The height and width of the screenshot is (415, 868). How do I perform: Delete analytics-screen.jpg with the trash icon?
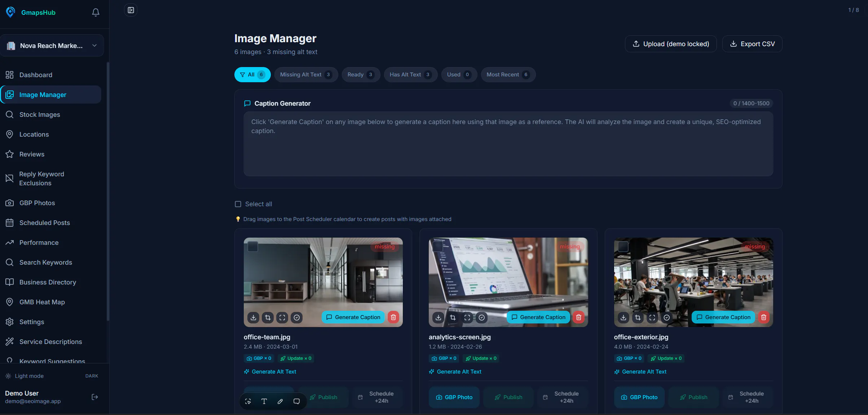point(579,317)
